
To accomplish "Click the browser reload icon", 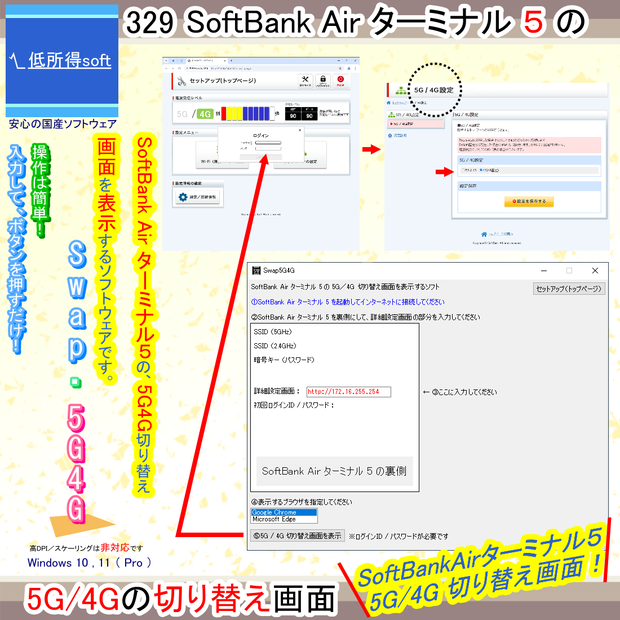I will 180,68.
